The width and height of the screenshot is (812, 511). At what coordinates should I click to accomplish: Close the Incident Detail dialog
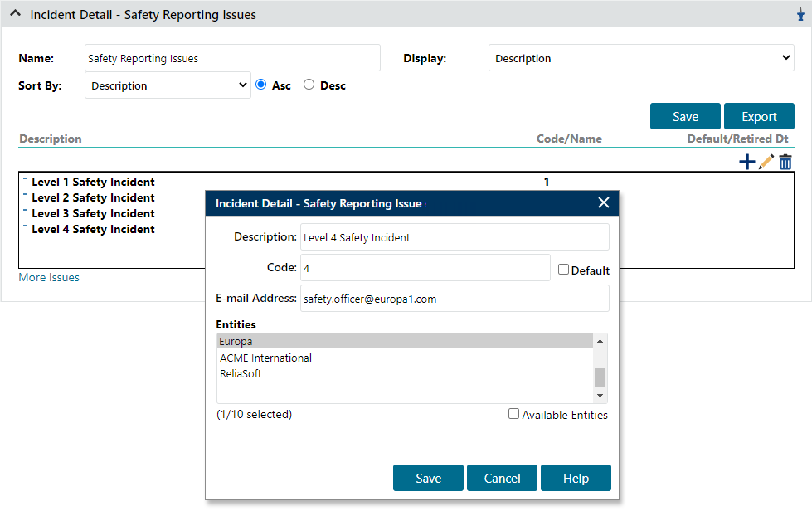[x=603, y=203]
